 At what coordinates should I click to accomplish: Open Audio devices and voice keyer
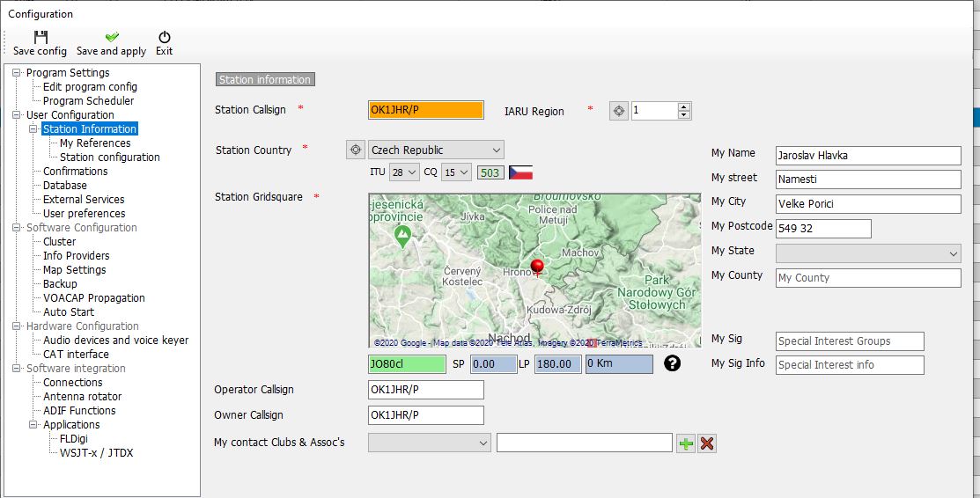pyautogui.click(x=115, y=340)
